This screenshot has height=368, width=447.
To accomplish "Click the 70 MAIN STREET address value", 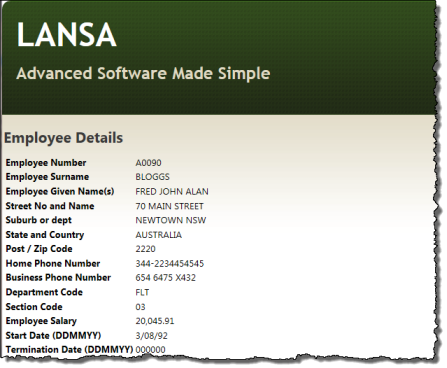I will click(x=169, y=206).
